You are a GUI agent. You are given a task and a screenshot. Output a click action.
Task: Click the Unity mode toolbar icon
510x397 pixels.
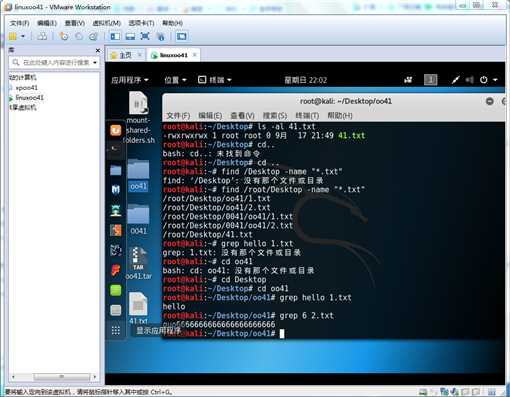(x=161, y=36)
